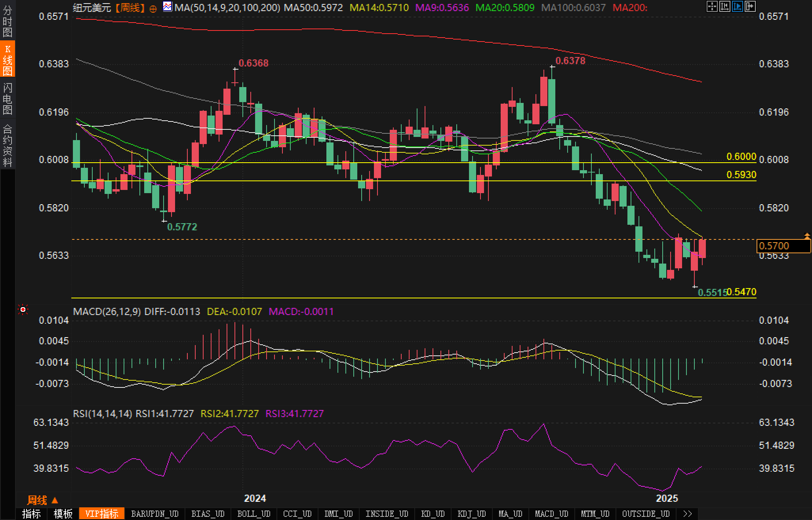Click the orange arrow above the 0.5700 price tag
The width and height of the screenshot is (812, 520).
pyautogui.click(x=807, y=236)
